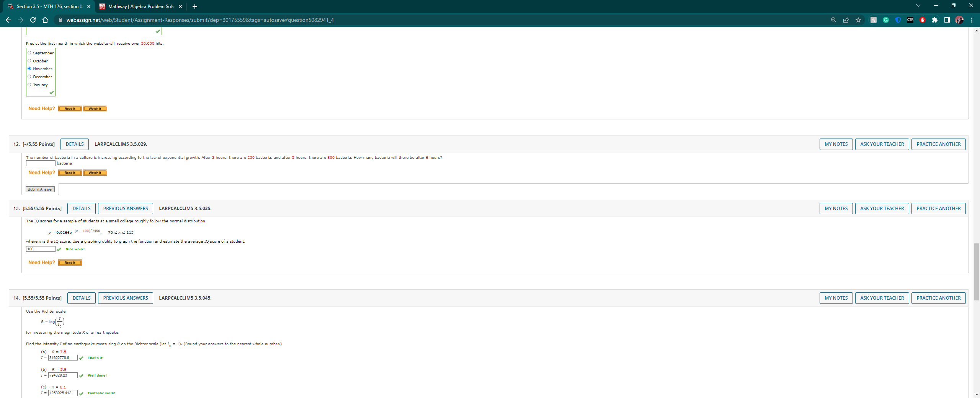
Task: Click ASK YOUR TEACHER for question 14
Action: [x=882, y=298]
